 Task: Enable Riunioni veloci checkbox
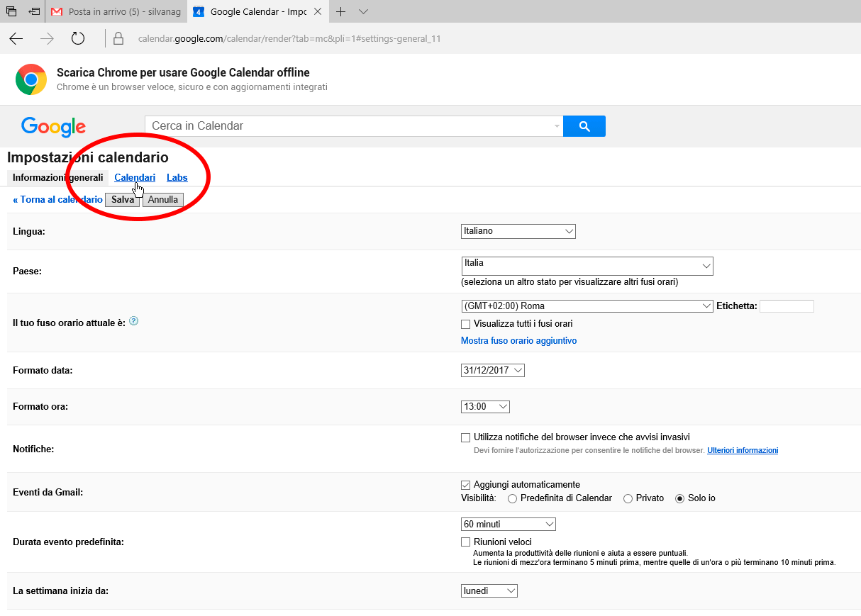[466, 542]
